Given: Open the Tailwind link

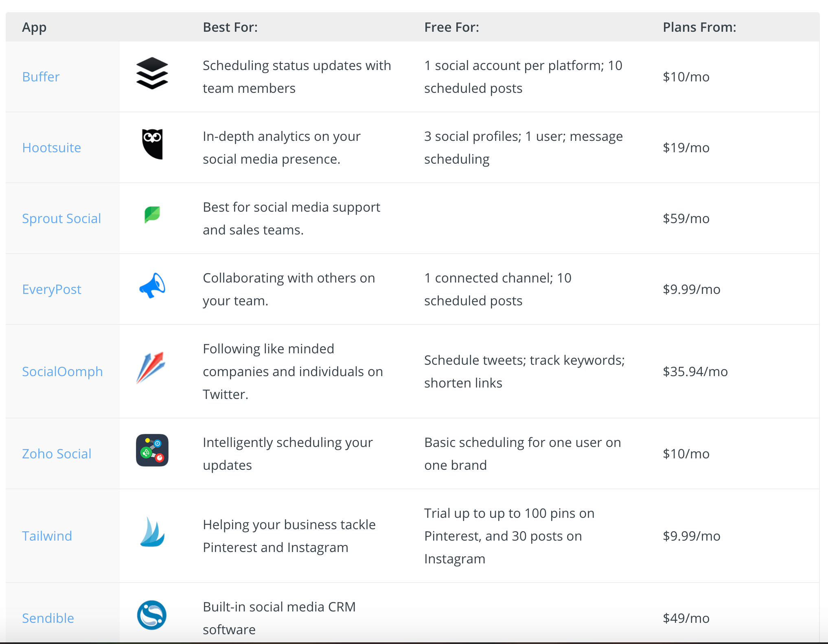Looking at the screenshot, I should tap(47, 536).
